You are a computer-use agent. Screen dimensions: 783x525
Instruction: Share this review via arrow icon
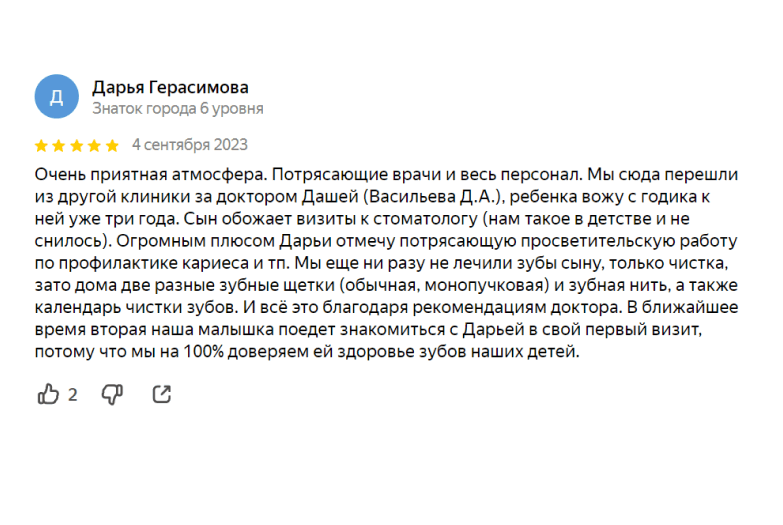162,394
